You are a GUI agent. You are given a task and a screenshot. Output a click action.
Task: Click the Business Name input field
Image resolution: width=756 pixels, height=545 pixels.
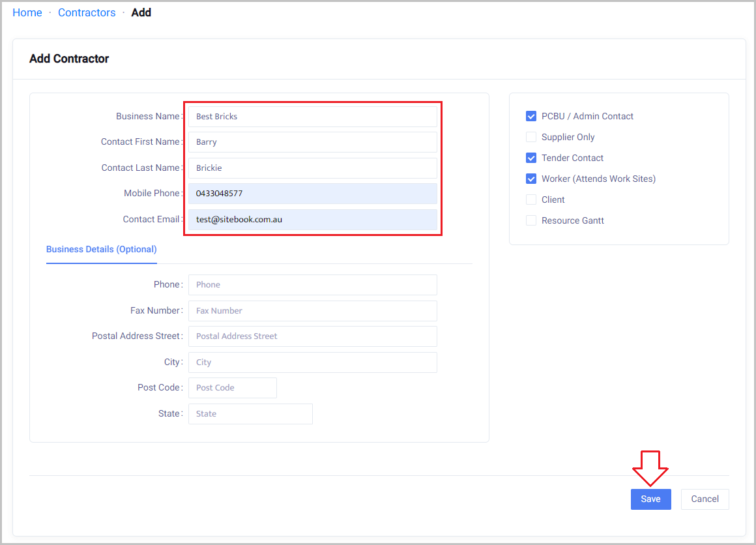pyautogui.click(x=312, y=117)
